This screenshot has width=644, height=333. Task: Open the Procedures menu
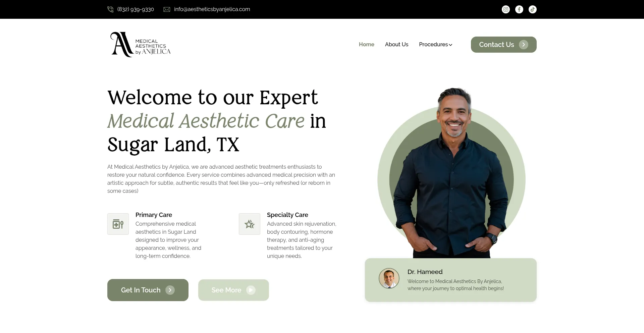point(433,45)
